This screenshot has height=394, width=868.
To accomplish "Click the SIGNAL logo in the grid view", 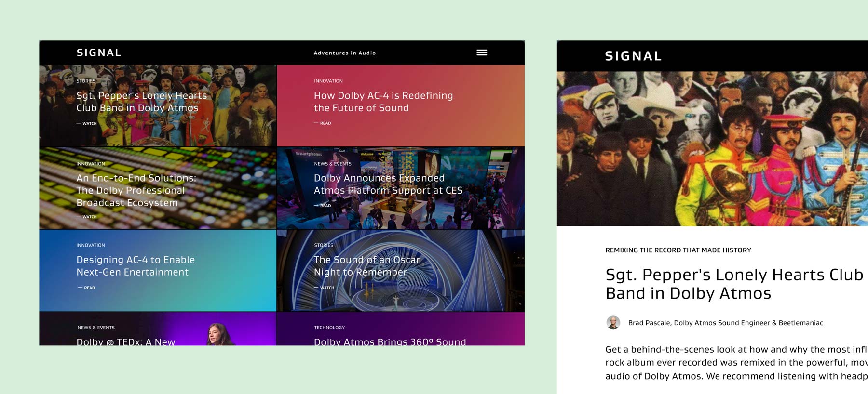I will (99, 53).
